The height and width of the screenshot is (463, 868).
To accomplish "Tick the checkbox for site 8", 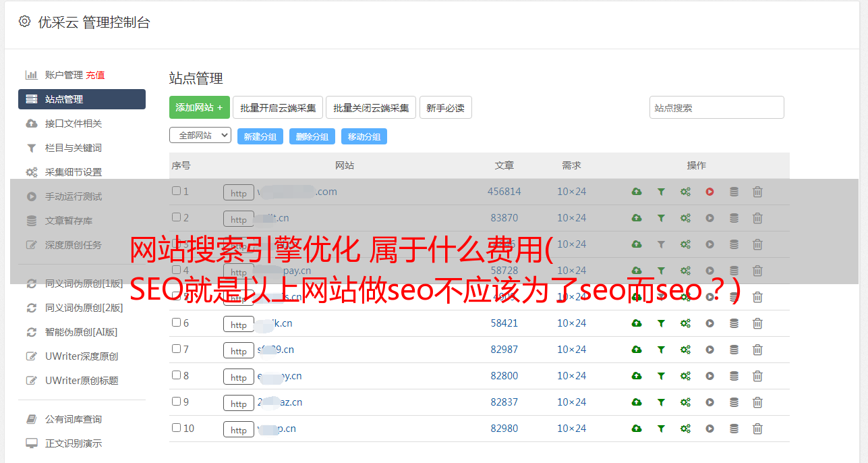I will pos(176,375).
